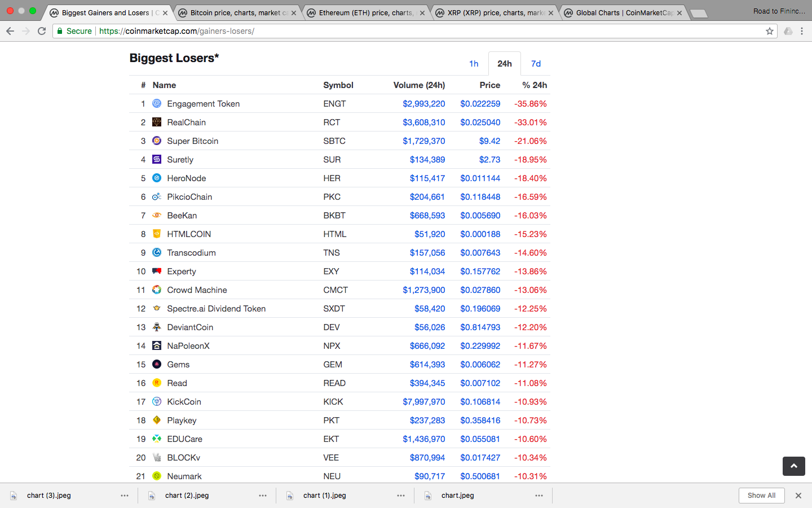The width and height of the screenshot is (812, 508).
Task: Sort table by Symbol column header
Action: (338, 85)
